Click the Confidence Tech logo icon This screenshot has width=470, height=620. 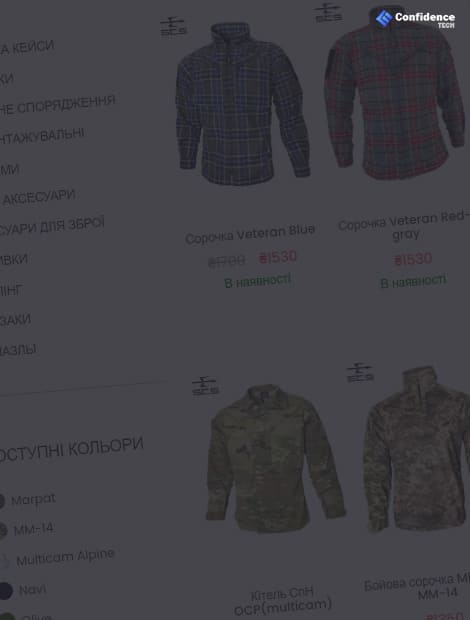[x=384, y=18]
